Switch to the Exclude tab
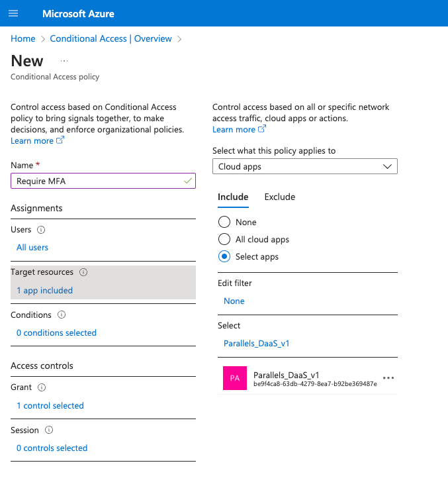The width and height of the screenshot is (448, 496). point(279,197)
